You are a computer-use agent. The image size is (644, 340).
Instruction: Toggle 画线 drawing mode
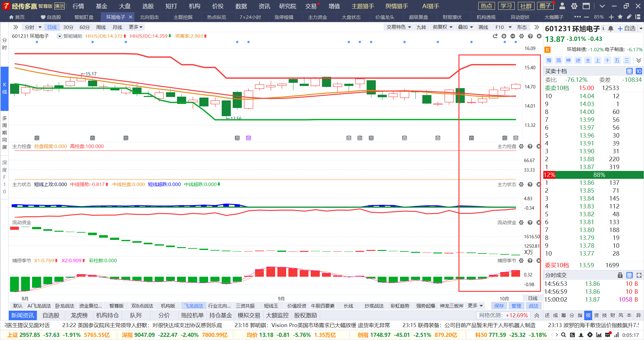tap(483, 27)
